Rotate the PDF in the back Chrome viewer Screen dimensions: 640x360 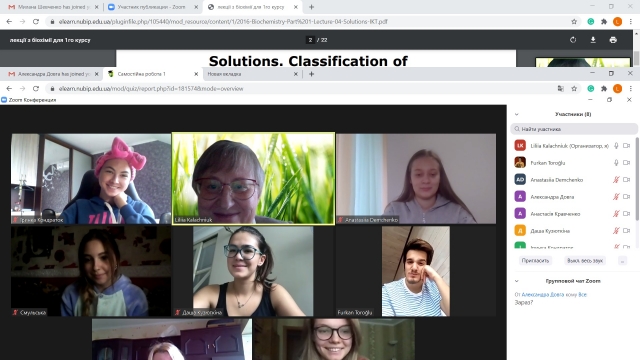(x=573, y=40)
